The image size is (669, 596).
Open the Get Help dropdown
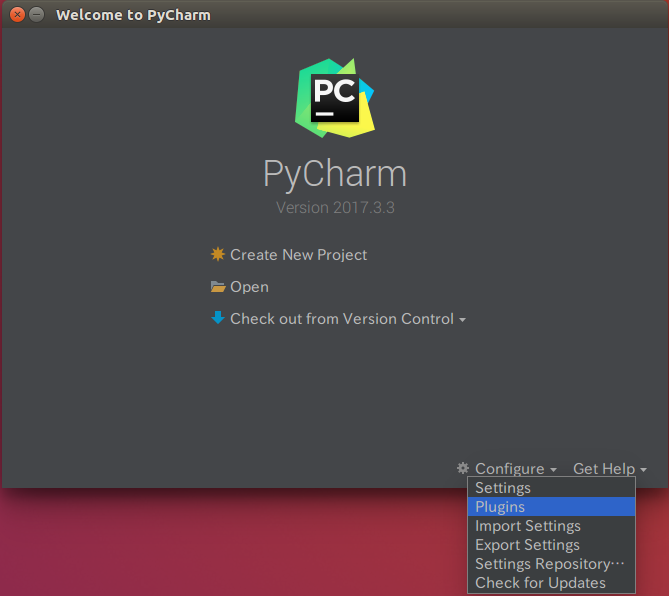[x=610, y=469]
